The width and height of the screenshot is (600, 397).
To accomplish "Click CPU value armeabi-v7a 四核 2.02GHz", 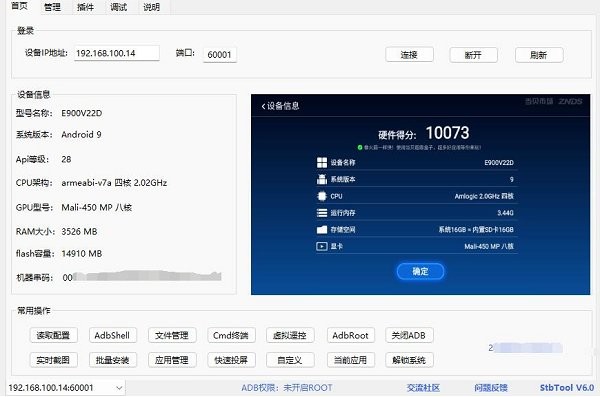I will (114, 183).
